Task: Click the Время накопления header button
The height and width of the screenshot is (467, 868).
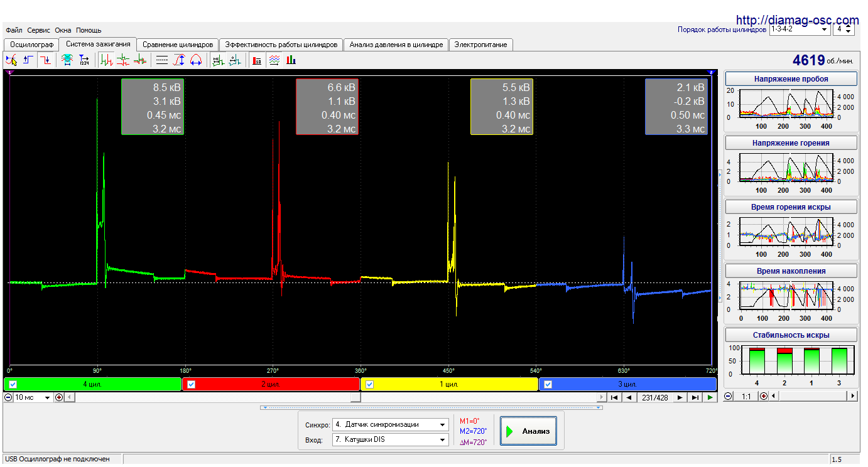Action: [791, 271]
